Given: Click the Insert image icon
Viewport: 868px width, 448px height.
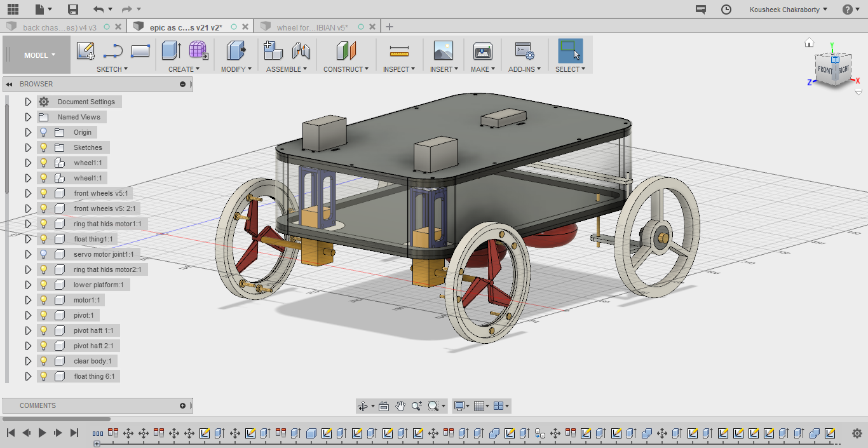Looking at the screenshot, I should pos(443,51).
